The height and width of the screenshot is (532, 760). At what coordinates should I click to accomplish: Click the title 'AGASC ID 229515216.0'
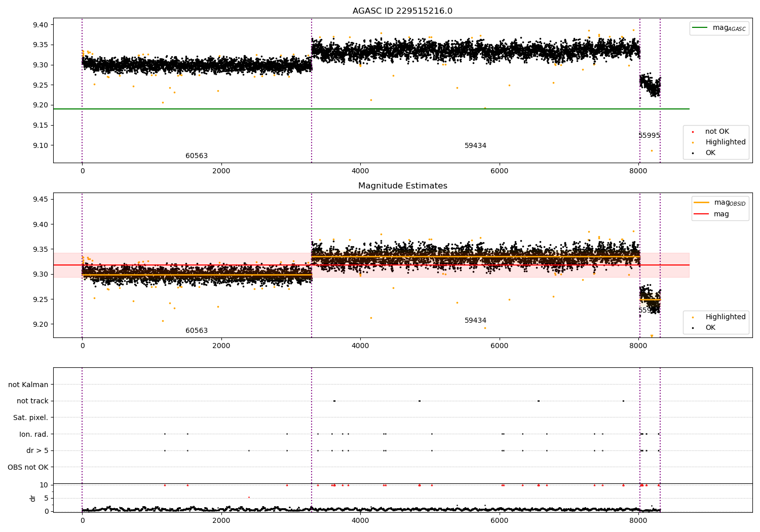click(x=402, y=11)
